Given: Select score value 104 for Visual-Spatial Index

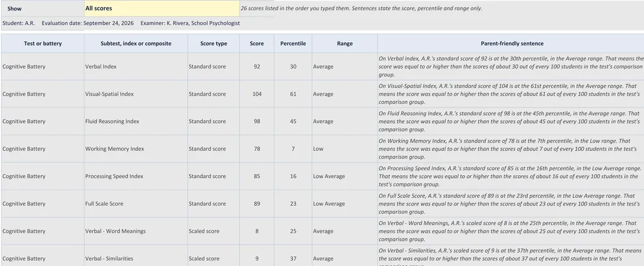Looking at the screenshot, I should (256, 94).
